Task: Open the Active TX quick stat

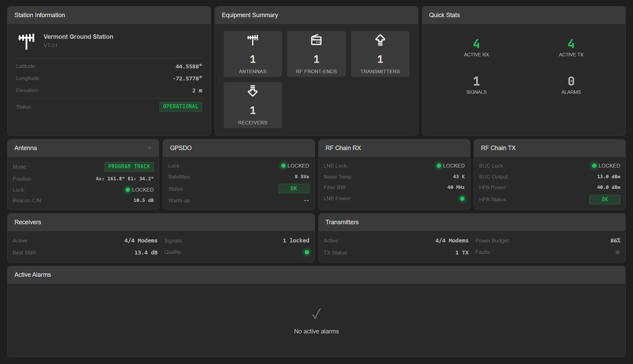Action: 571,48
